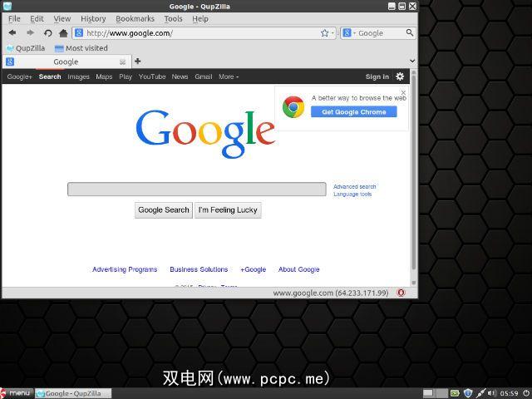Viewport: 532px width, 399px height.
Task: Open YouTube in the Google bar
Action: coord(152,76)
